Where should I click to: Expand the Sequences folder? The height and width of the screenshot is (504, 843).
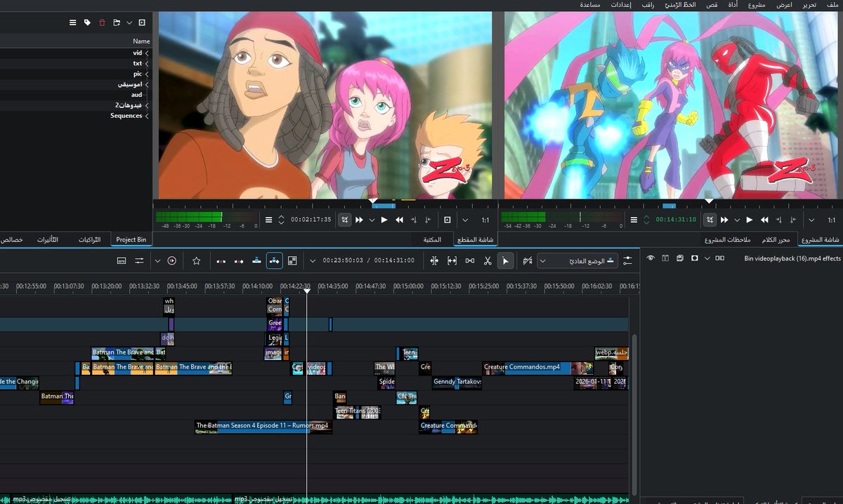click(147, 116)
